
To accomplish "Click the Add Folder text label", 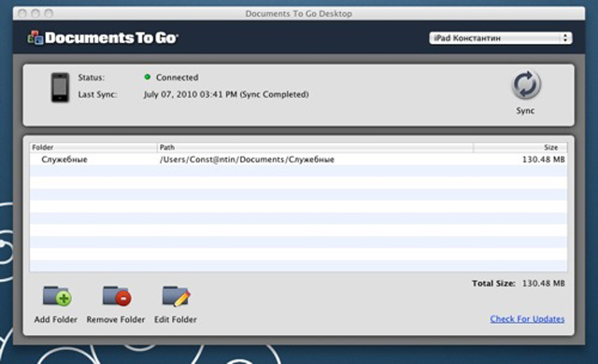I will coord(56,319).
